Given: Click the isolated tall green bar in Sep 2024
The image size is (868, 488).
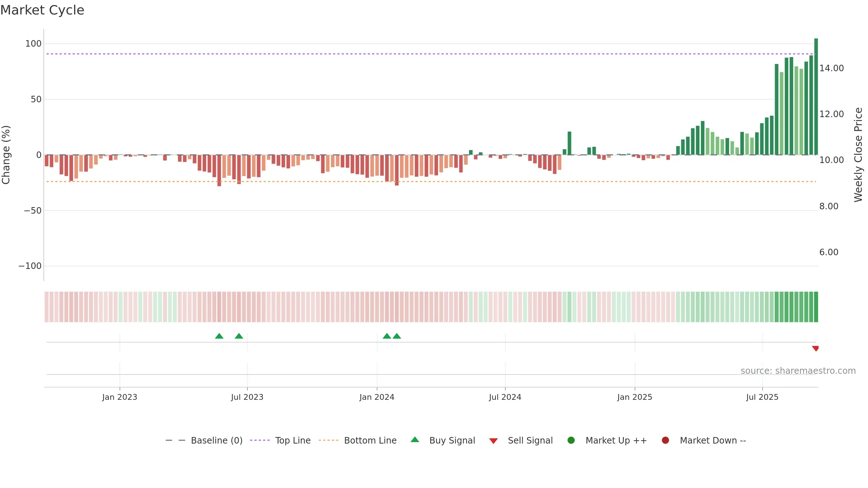Looking at the screenshot, I should click(569, 143).
